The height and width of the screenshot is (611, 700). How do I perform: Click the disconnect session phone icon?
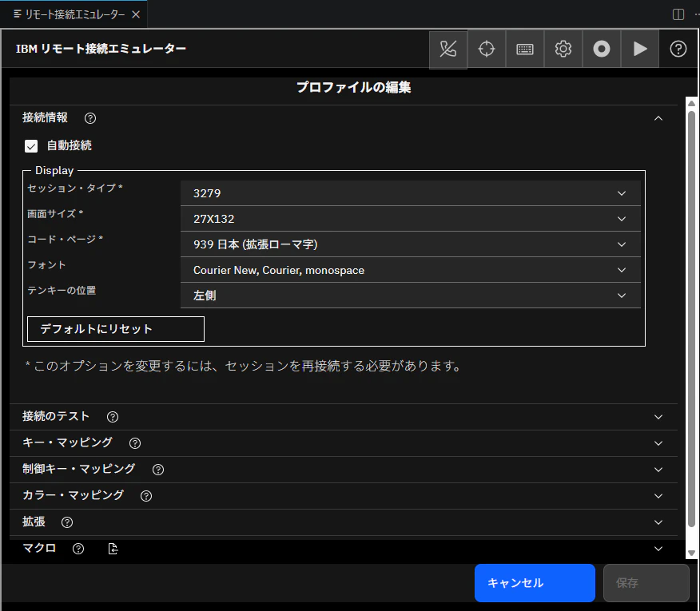(448, 49)
